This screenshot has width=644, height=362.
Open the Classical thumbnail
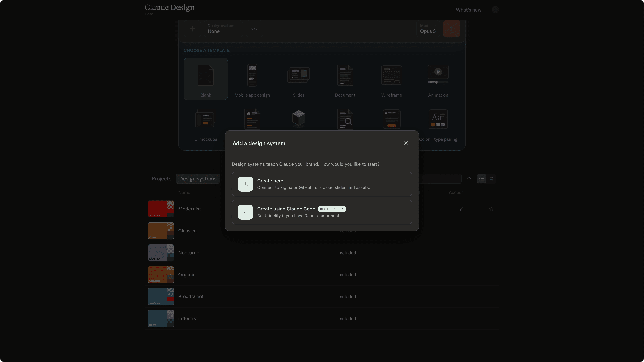pos(161,231)
